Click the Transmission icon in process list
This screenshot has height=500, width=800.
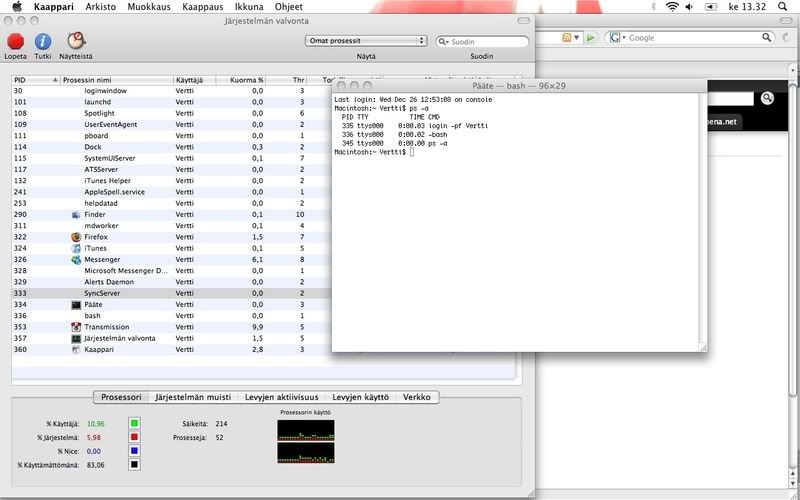(x=76, y=327)
